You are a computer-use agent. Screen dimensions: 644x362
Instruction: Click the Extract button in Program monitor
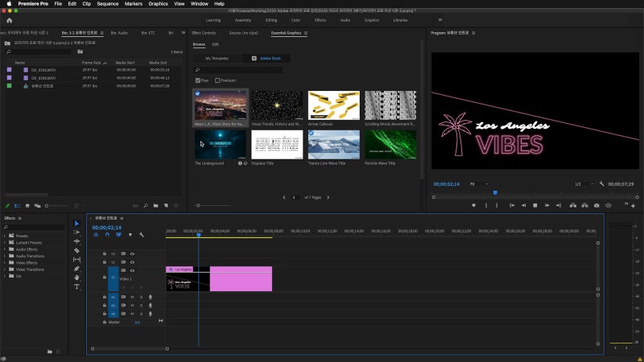tap(585, 205)
